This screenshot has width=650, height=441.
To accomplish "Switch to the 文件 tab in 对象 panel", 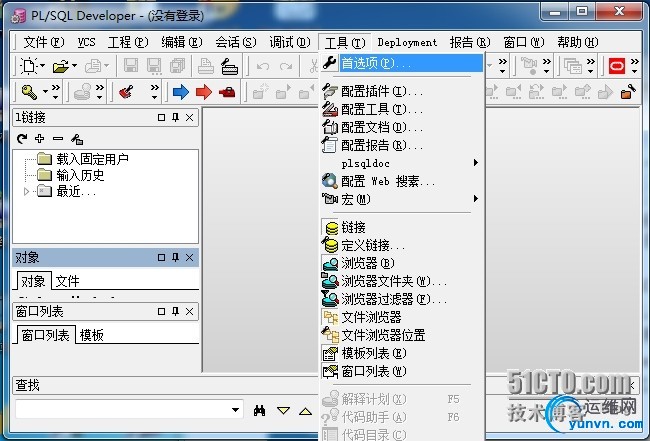I will (x=67, y=281).
